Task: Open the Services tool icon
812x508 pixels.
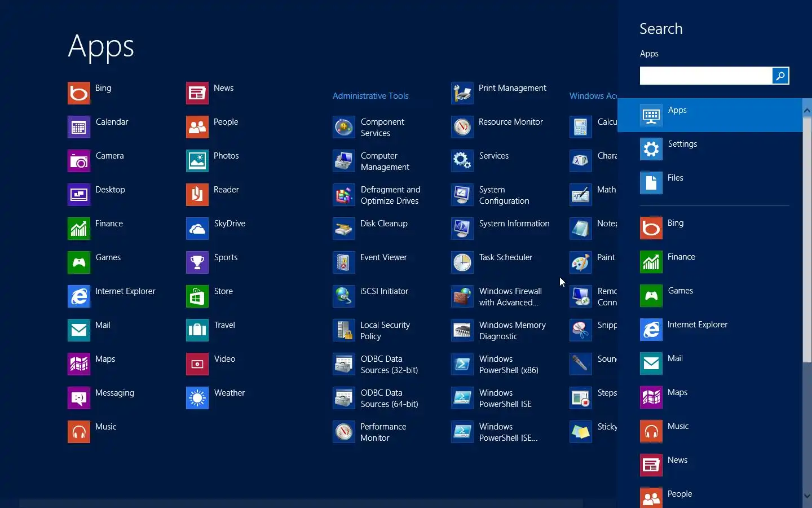Action: tap(462, 161)
